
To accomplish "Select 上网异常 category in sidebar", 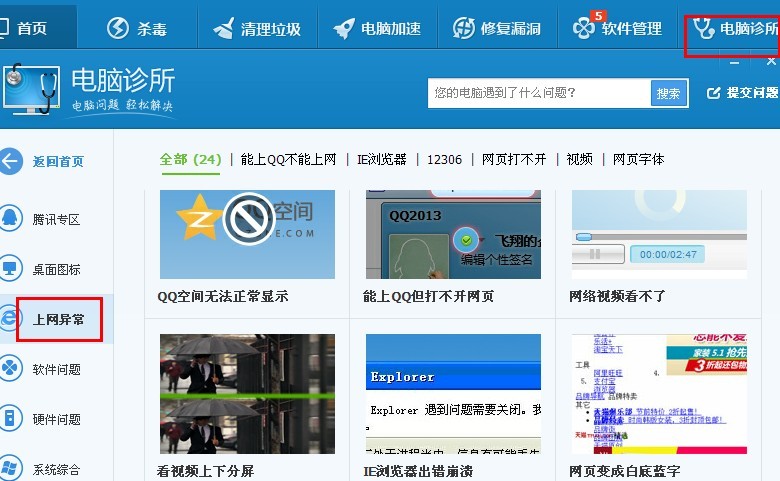I will (x=58, y=319).
